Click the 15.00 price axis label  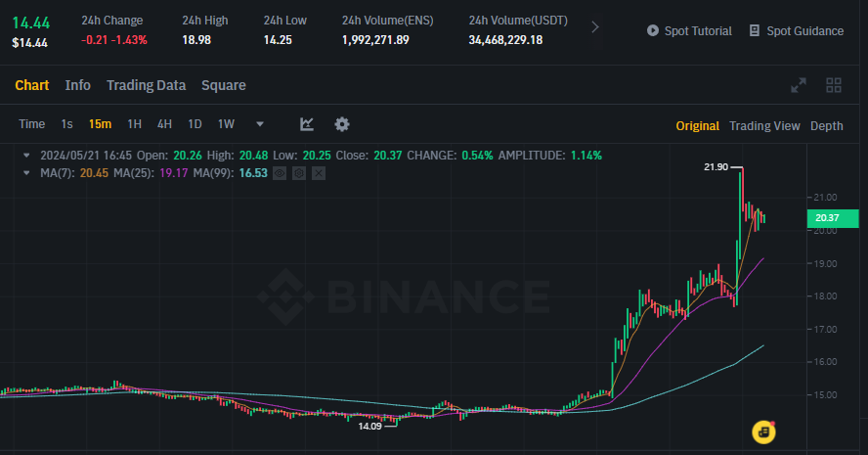[x=825, y=395]
